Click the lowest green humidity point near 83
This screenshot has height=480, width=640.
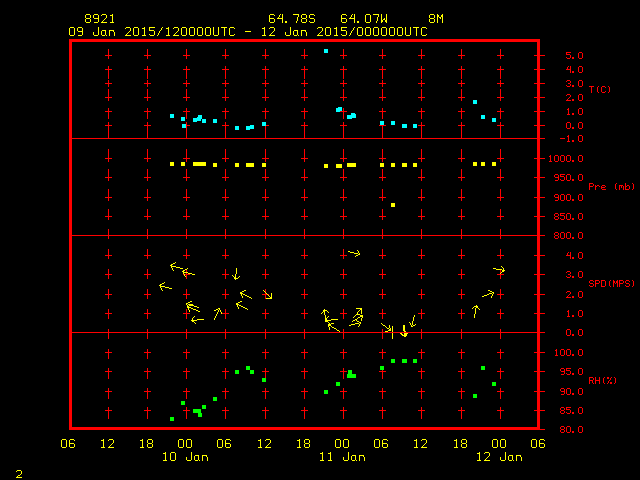172,419
